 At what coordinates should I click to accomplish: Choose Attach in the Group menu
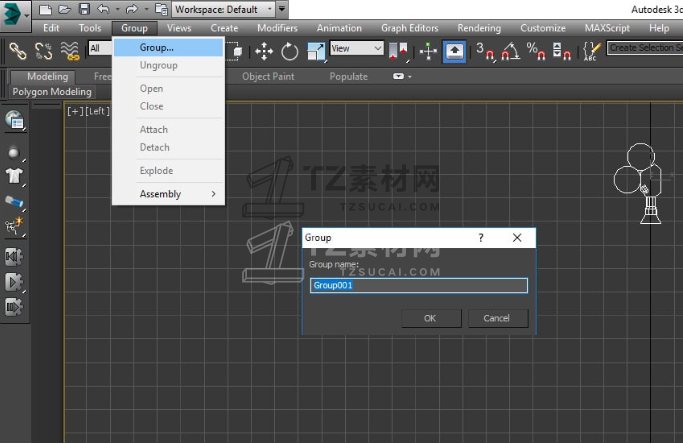click(x=169, y=129)
